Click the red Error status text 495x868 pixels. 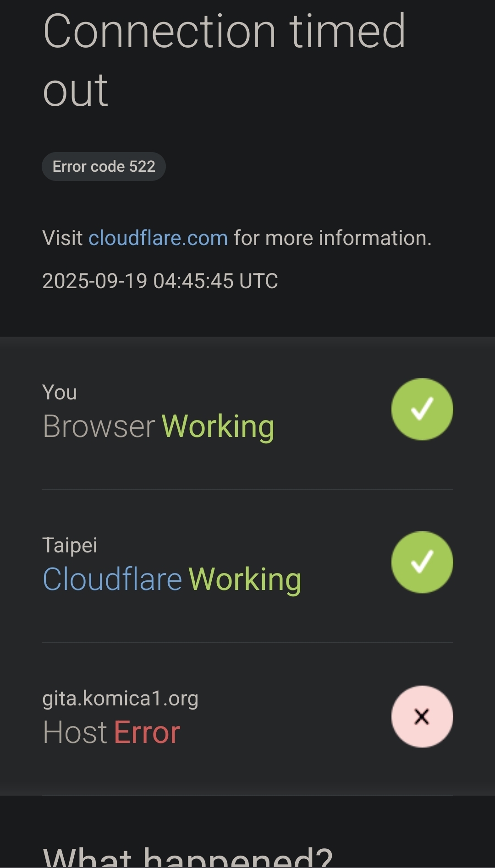pos(147,732)
